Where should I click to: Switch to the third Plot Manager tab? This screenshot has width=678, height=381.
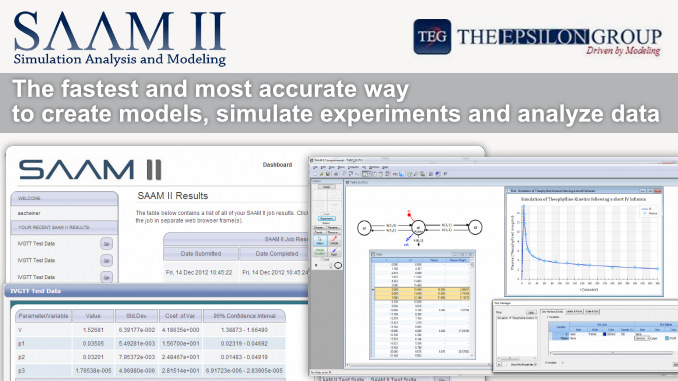coord(592,311)
